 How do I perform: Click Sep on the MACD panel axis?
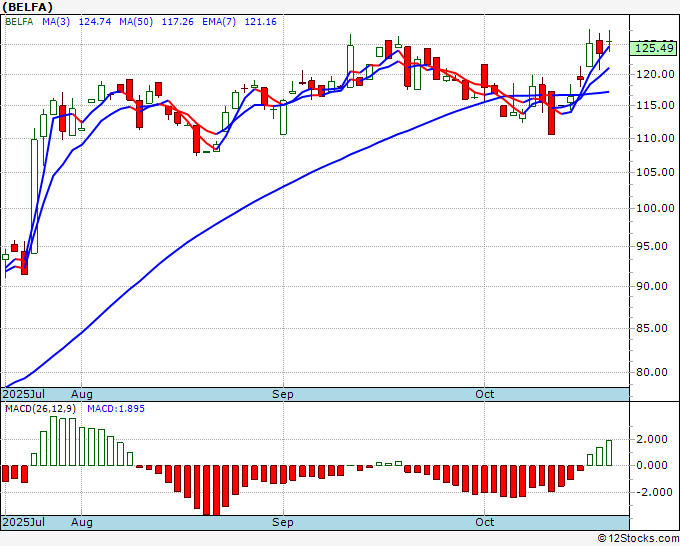click(283, 522)
